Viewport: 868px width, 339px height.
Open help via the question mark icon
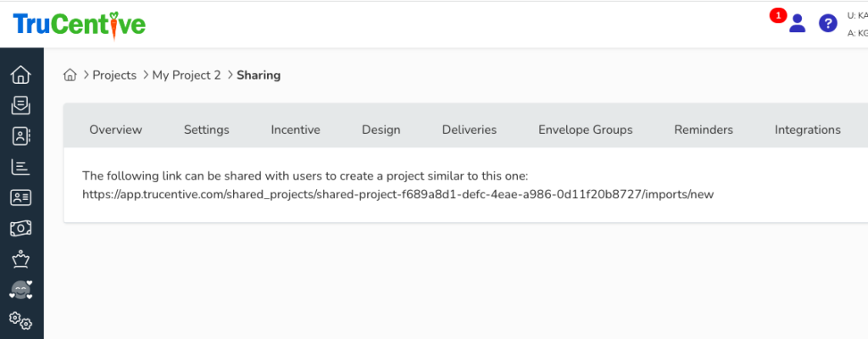pos(827,24)
